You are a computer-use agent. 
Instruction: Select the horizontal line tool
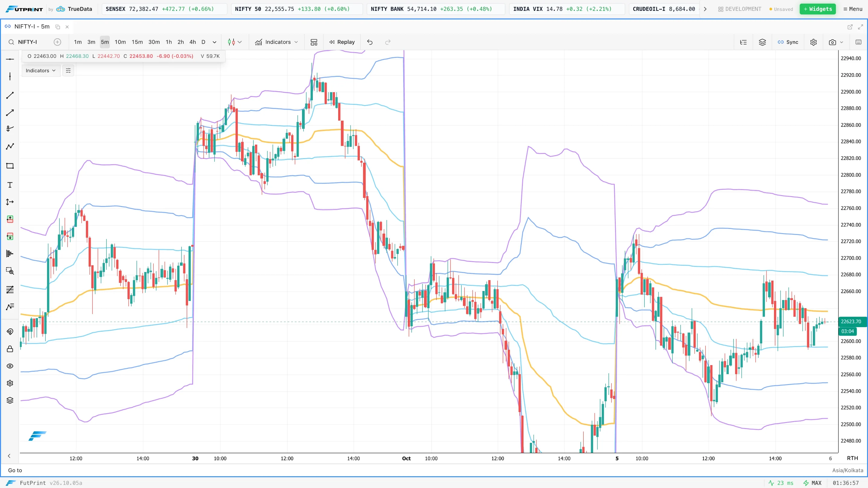coord(10,59)
